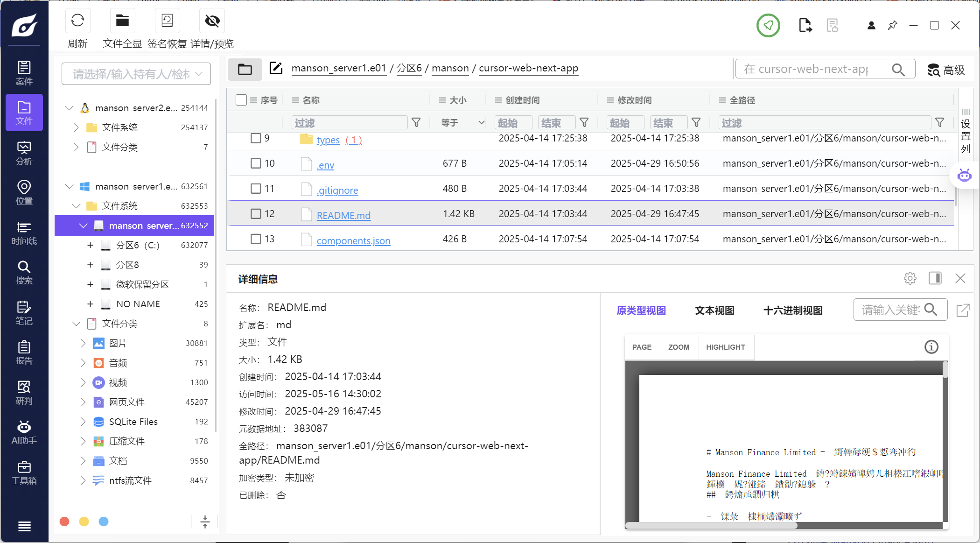Check the select-all checkbox in header
Viewport: 980px width, 543px height.
point(241,100)
